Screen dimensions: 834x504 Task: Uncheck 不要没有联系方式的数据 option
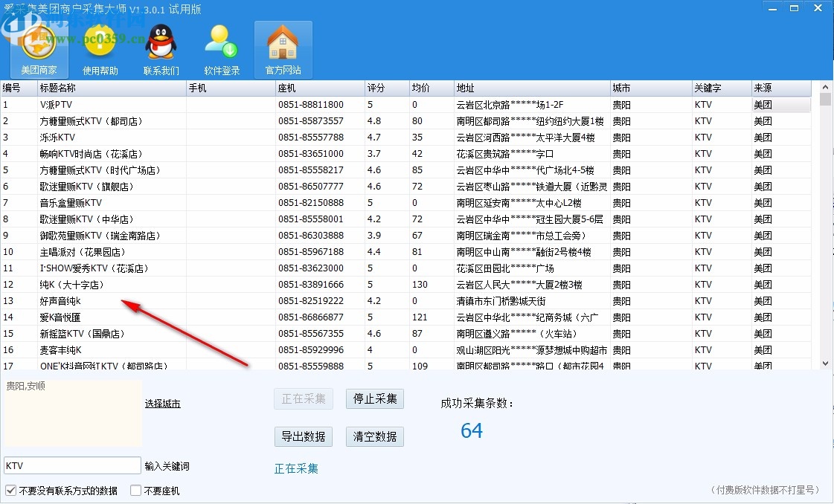click(x=10, y=490)
